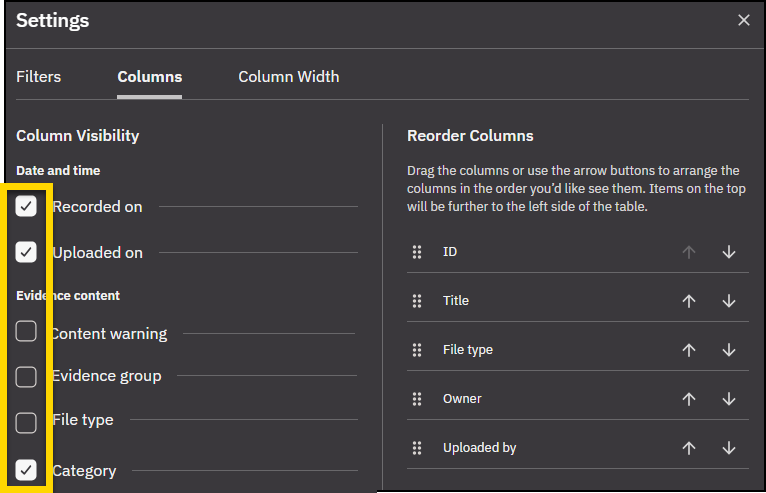Uncheck the Uploaded on checkbox
The image size is (766, 493).
pos(26,252)
